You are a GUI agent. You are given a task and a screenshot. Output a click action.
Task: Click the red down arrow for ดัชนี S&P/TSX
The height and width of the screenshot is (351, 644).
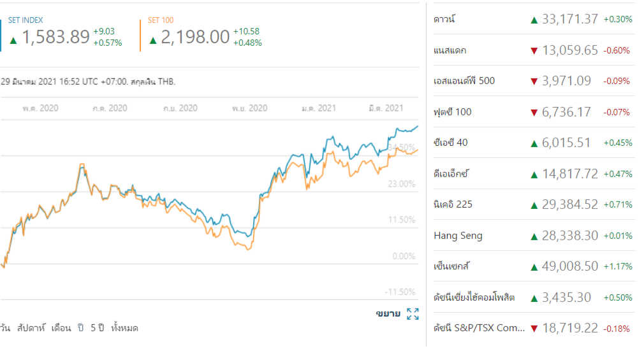click(534, 329)
